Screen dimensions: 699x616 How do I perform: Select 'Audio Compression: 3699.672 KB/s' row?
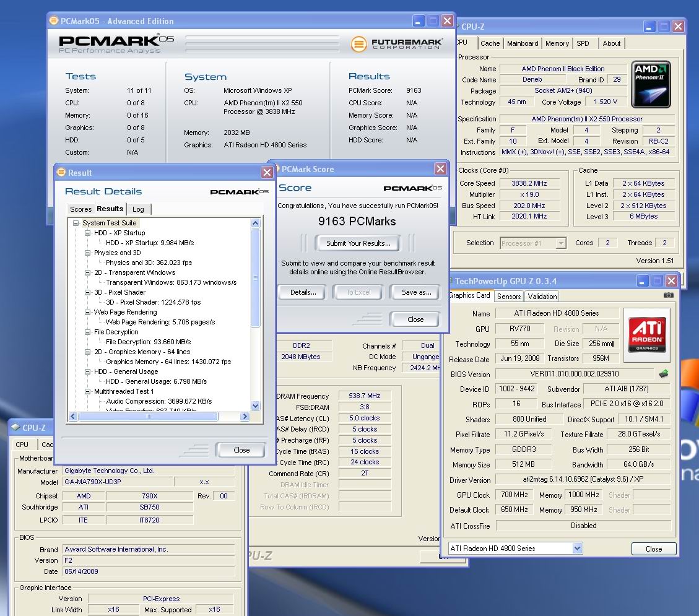coord(158,401)
